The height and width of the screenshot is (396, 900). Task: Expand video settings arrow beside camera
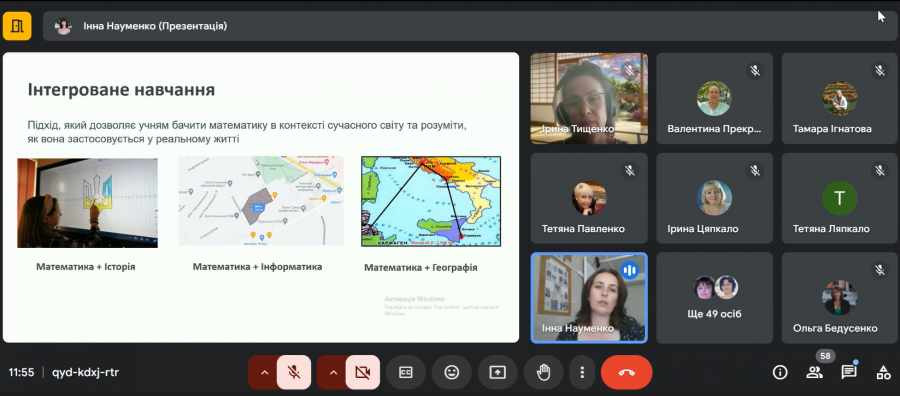point(333,372)
